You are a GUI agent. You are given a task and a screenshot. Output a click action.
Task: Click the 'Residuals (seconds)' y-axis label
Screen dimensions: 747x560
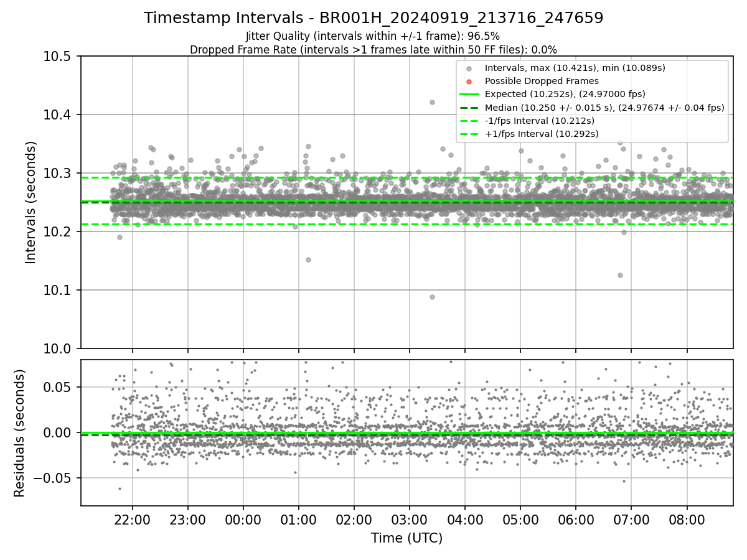[x=19, y=433]
